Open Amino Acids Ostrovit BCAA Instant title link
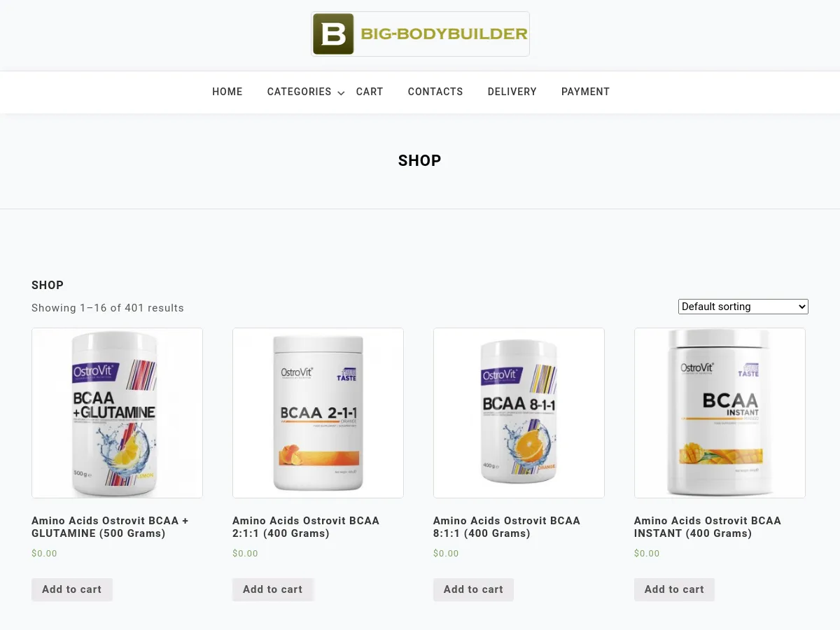This screenshot has height=630, width=840. [708, 527]
